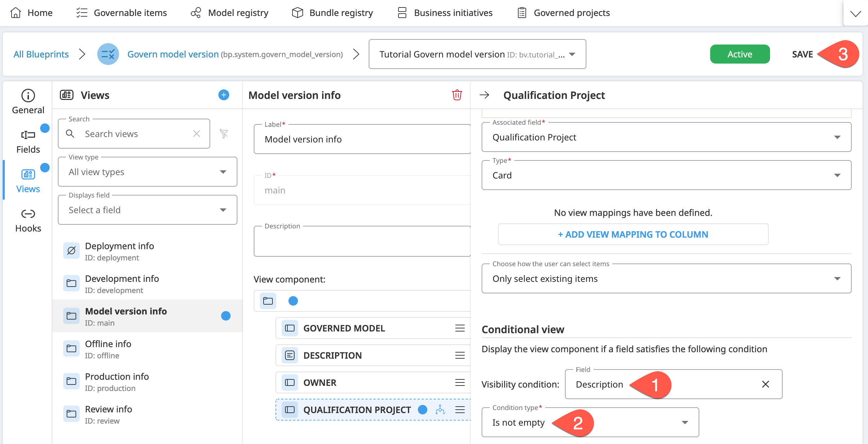The height and width of the screenshot is (444, 868).
Task: Select the Development info view
Action: (x=147, y=284)
